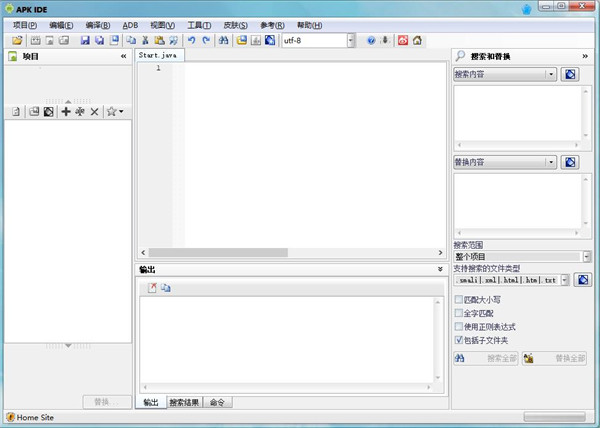The width and height of the screenshot is (600, 428).
Task: Open the file types .smali|.xml dropdown
Action: pos(565,280)
